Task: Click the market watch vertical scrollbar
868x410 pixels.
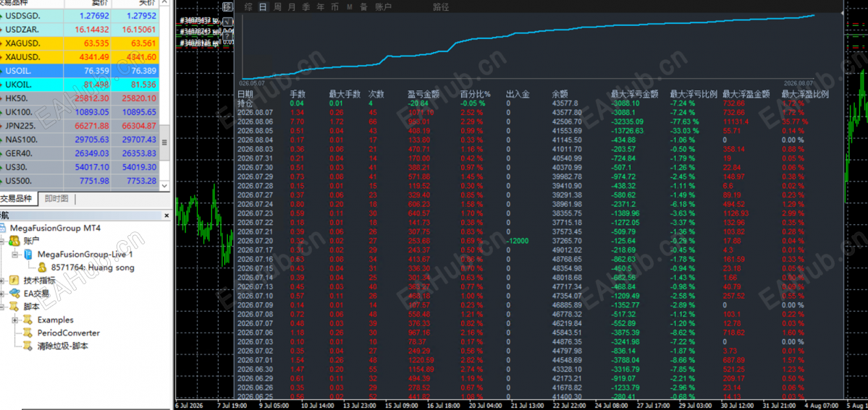Action: click(x=164, y=95)
